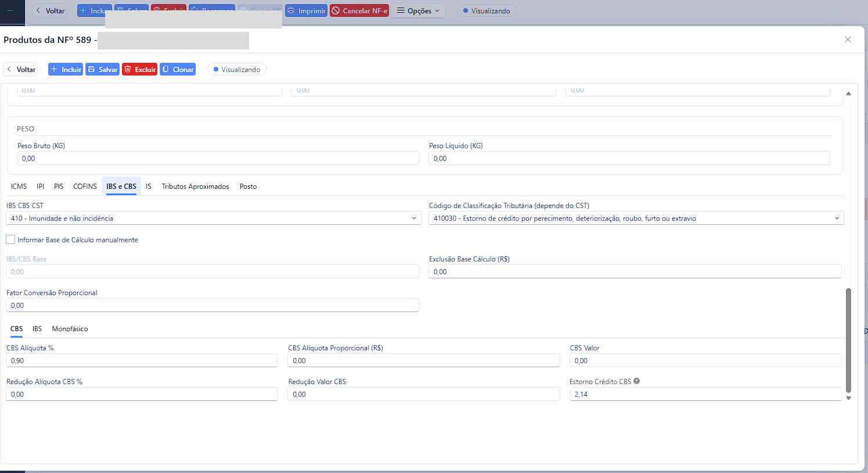Go to the COFINS tab
Viewport: 868px width, 473px height.
tap(85, 187)
